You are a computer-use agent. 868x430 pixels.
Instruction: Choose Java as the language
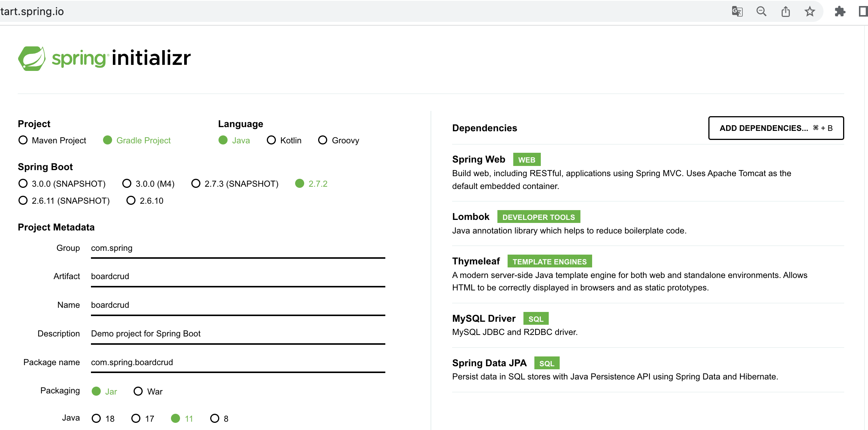234,140
